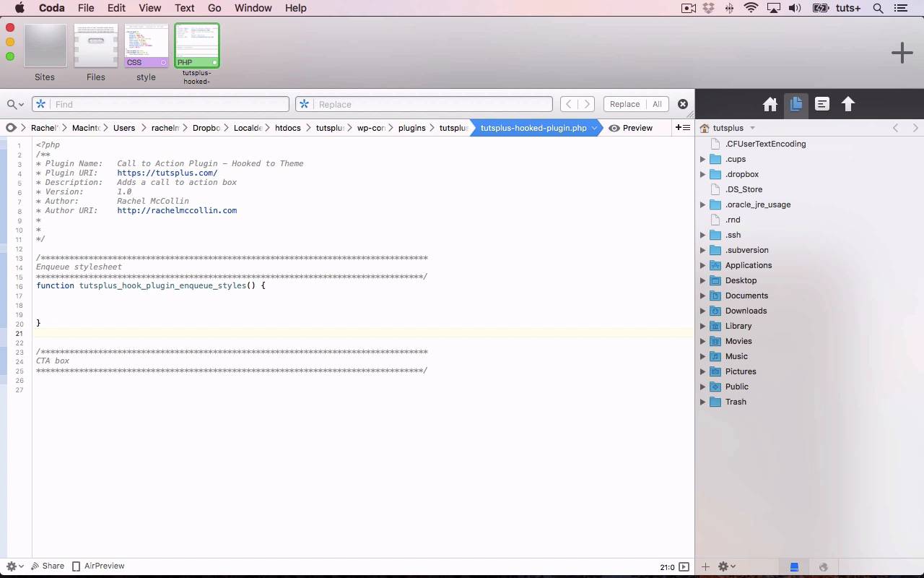Open the code navigator list icon
The height and width of the screenshot is (578, 924).
(822, 104)
